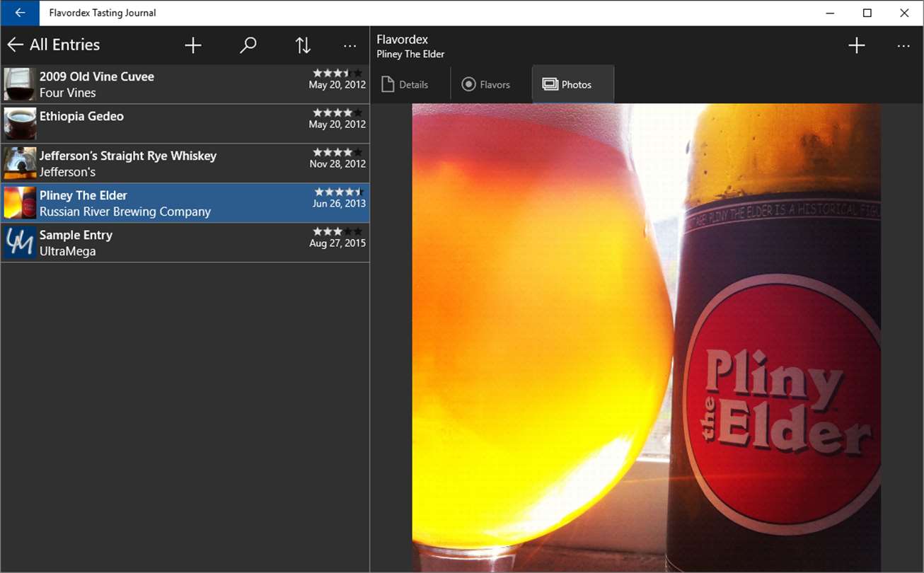Click the All Entries heading

[65, 45]
